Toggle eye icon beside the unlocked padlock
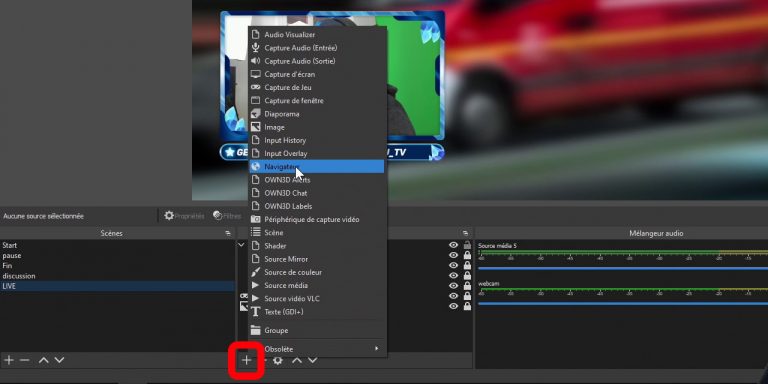The image size is (768, 384). pos(454,245)
